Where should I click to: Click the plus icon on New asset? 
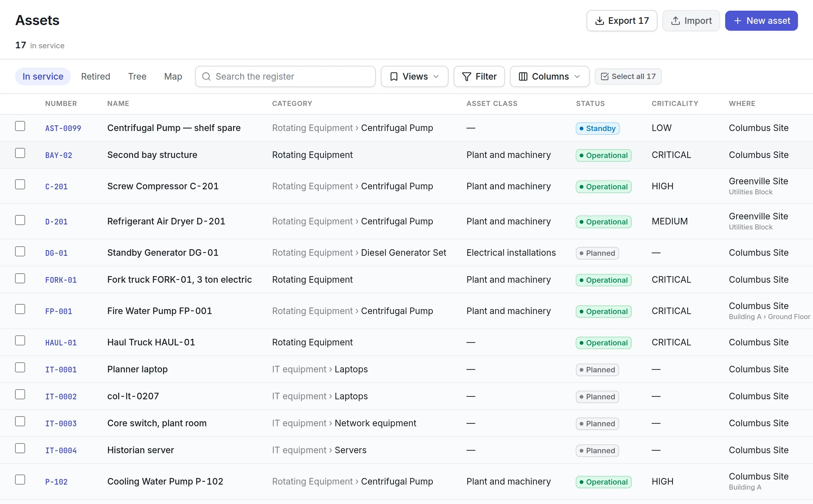click(x=738, y=21)
